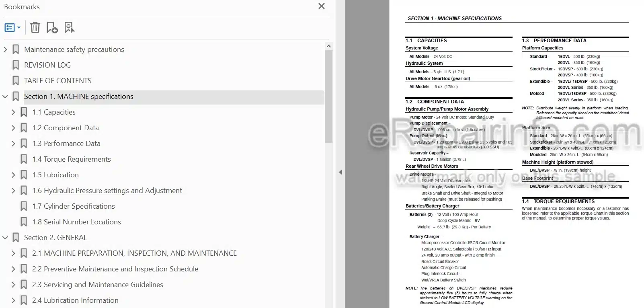Click the 1.2 COMPONENT DATA heading in document

click(435, 102)
